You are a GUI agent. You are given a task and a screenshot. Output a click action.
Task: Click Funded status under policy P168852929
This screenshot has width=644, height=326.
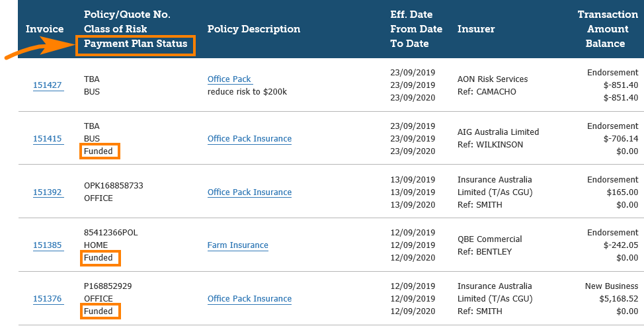pyautogui.click(x=98, y=311)
